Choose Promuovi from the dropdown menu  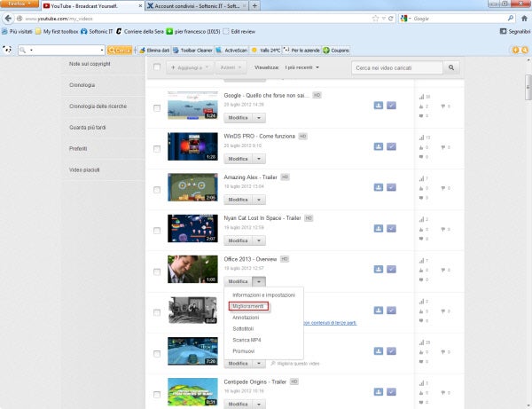point(263,351)
